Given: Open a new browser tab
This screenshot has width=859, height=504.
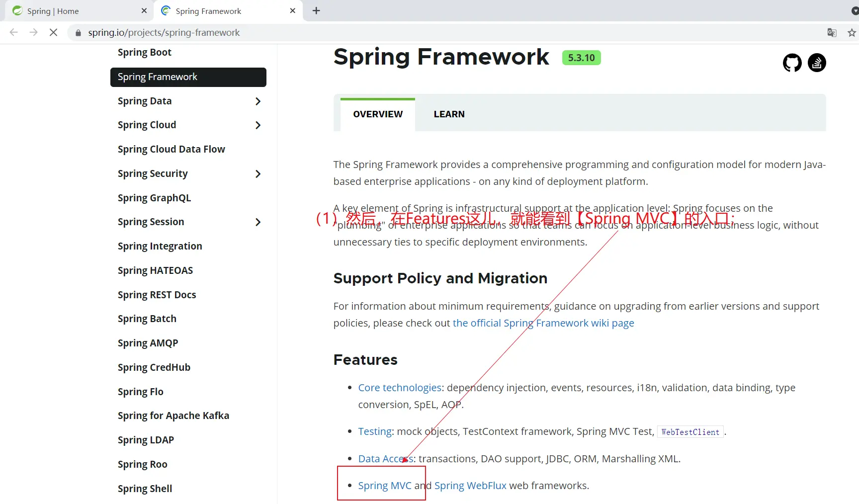Looking at the screenshot, I should click(316, 10).
